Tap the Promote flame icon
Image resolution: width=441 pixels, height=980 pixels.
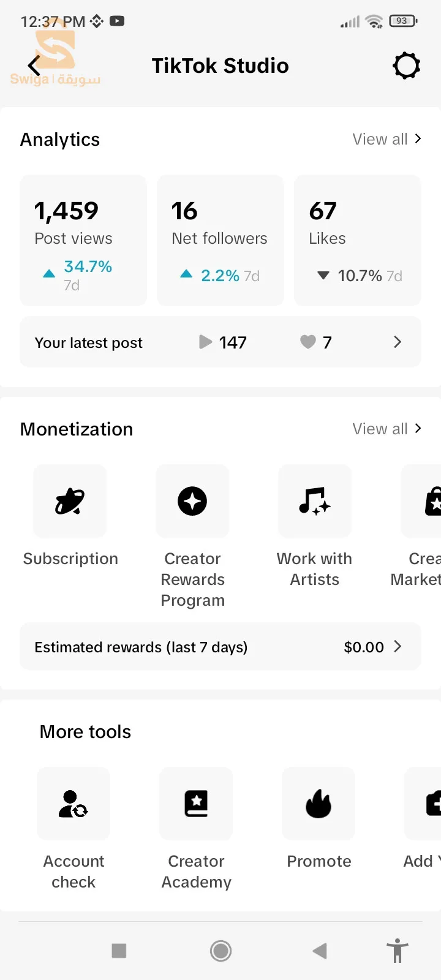point(318,804)
